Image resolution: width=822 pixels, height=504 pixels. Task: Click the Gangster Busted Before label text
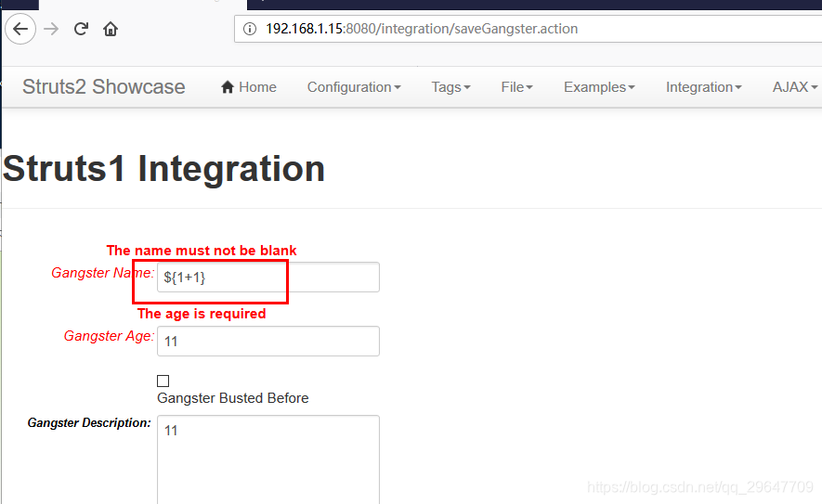point(233,398)
